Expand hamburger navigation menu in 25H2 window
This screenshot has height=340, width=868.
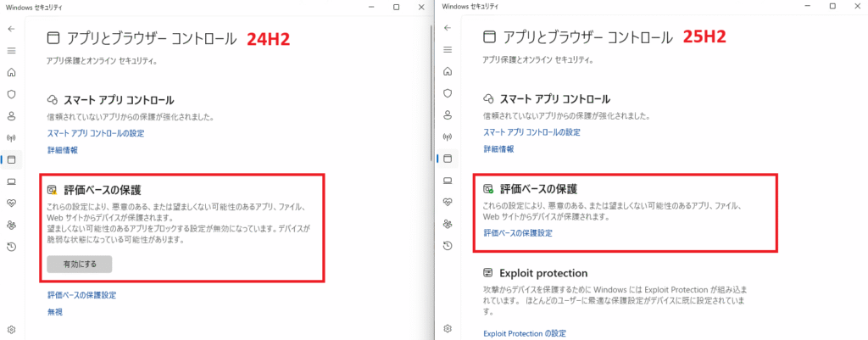coord(447,50)
